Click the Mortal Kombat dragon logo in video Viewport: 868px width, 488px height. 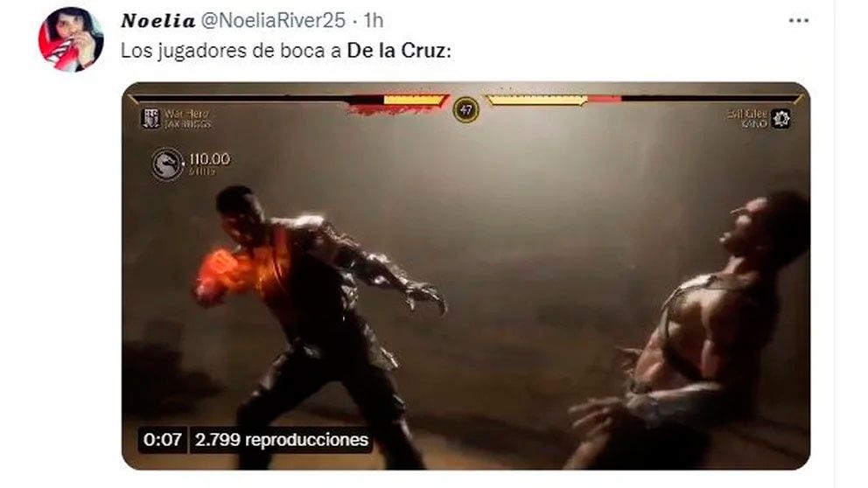(166, 164)
